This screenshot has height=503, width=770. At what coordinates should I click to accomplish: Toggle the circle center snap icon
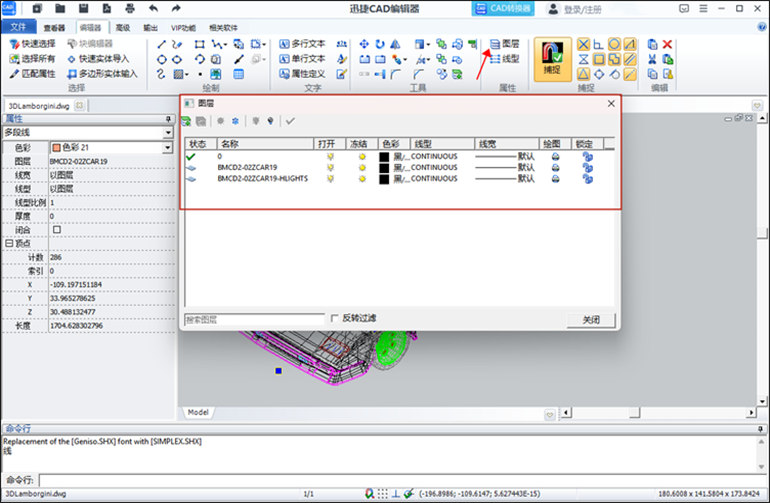tap(614, 44)
